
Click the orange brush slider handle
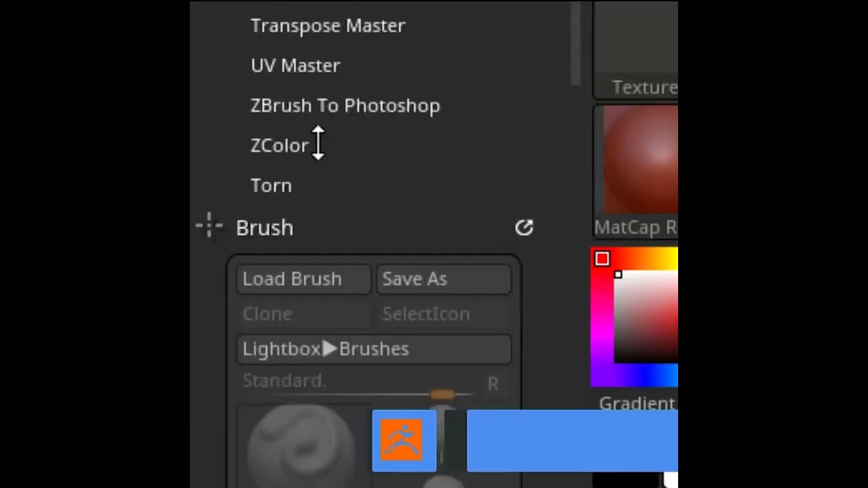coord(442,394)
